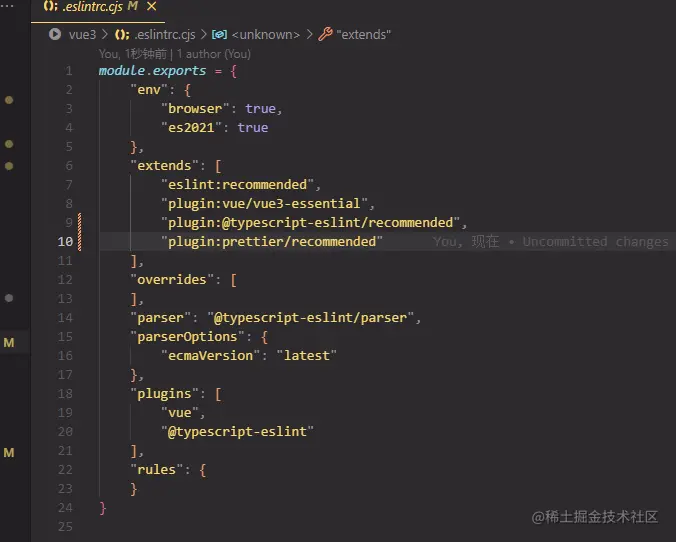
Task: Click the git change marker beside line 10
Action: point(79,232)
